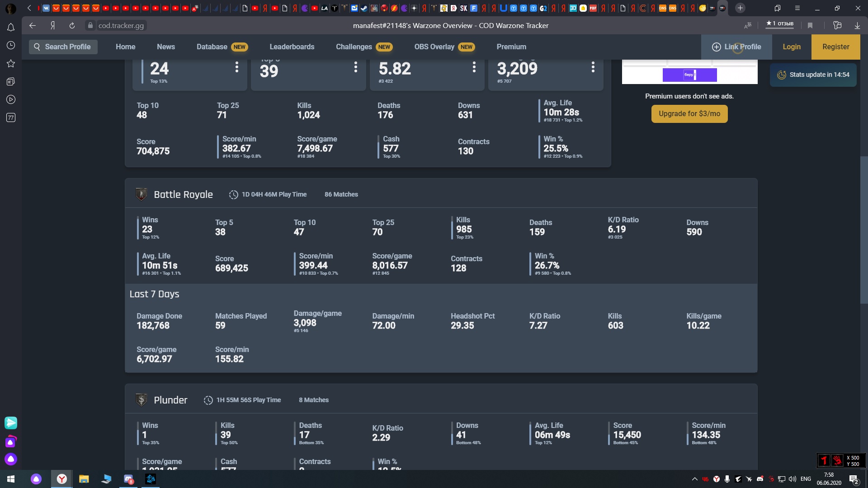Open the Discord tray icon
Image resolution: width=868 pixels, height=488 pixels.
click(760, 479)
